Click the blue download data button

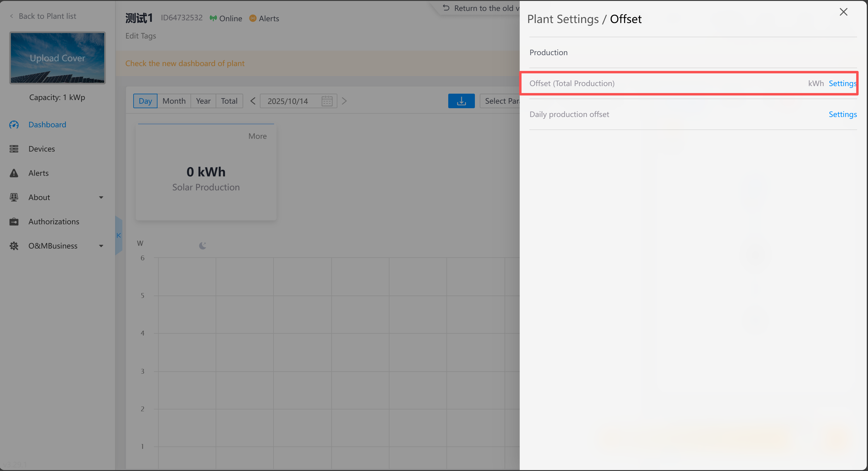point(461,101)
